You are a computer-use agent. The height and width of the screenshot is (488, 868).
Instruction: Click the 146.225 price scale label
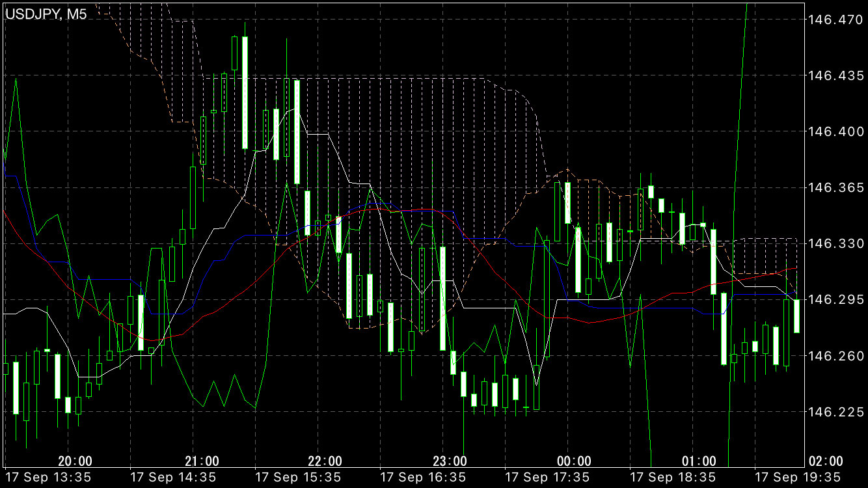[834, 412]
